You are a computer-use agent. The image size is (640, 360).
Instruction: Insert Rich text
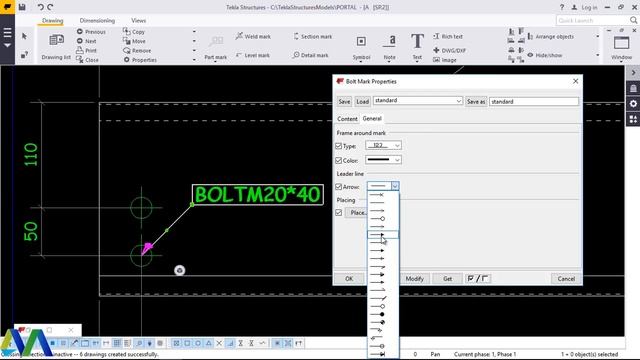tap(448, 36)
